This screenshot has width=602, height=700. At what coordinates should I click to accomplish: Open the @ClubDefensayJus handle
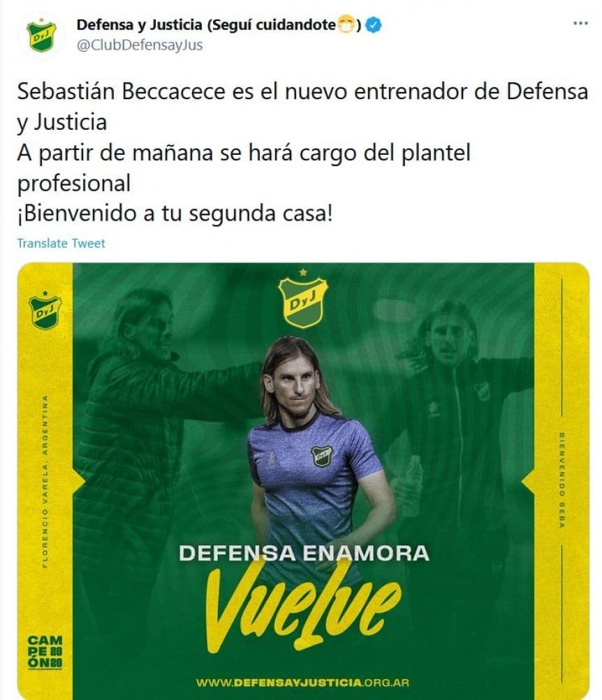(140, 45)
